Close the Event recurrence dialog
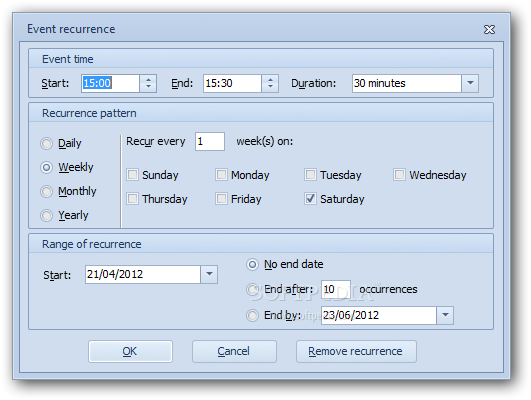This screenshot has height=400, width=531. pos(489,29)
